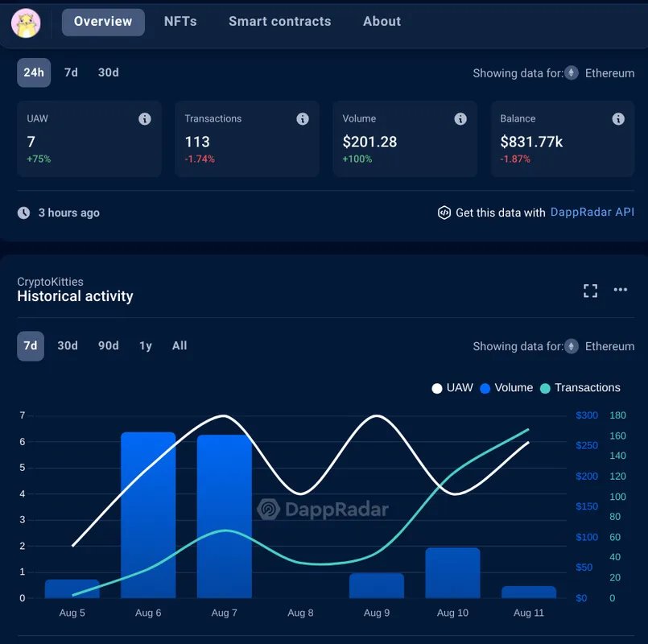This screenshot has height=644, width=648.
Task: Click the API code icon
Action: point(444,213)
